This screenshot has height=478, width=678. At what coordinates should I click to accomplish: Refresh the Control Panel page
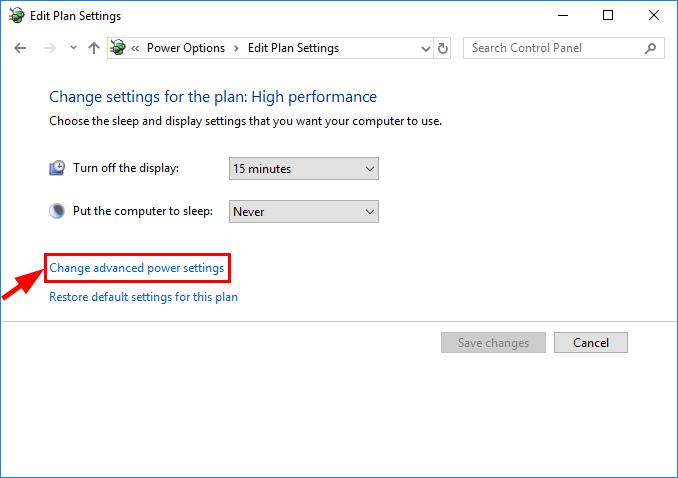[x=443, y=48]
